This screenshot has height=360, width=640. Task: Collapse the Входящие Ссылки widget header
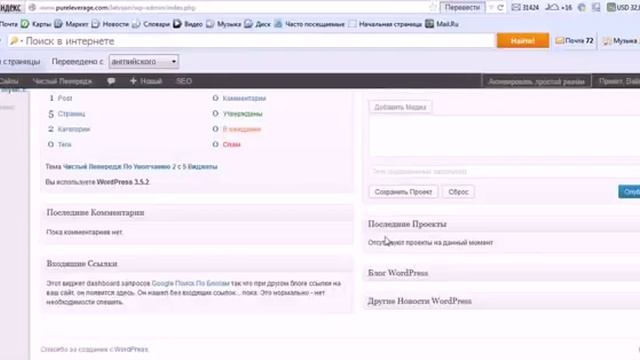[197, 264]
